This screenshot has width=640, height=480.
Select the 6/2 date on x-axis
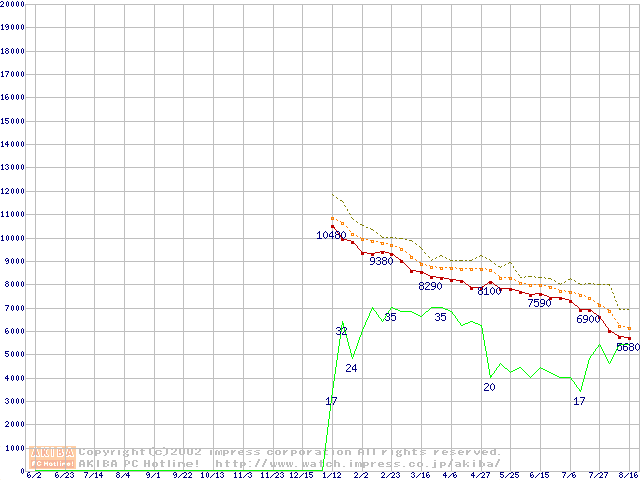pos(34,476)
